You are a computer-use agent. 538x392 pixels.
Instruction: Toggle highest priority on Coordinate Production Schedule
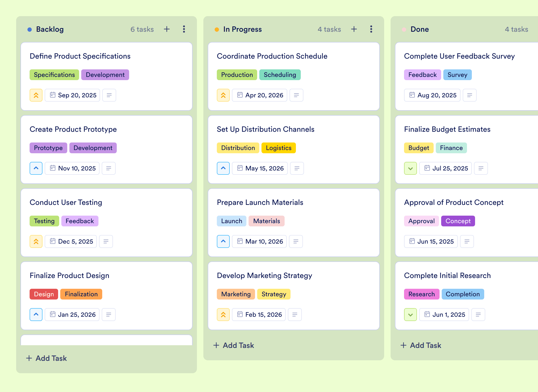coord(223,95)
